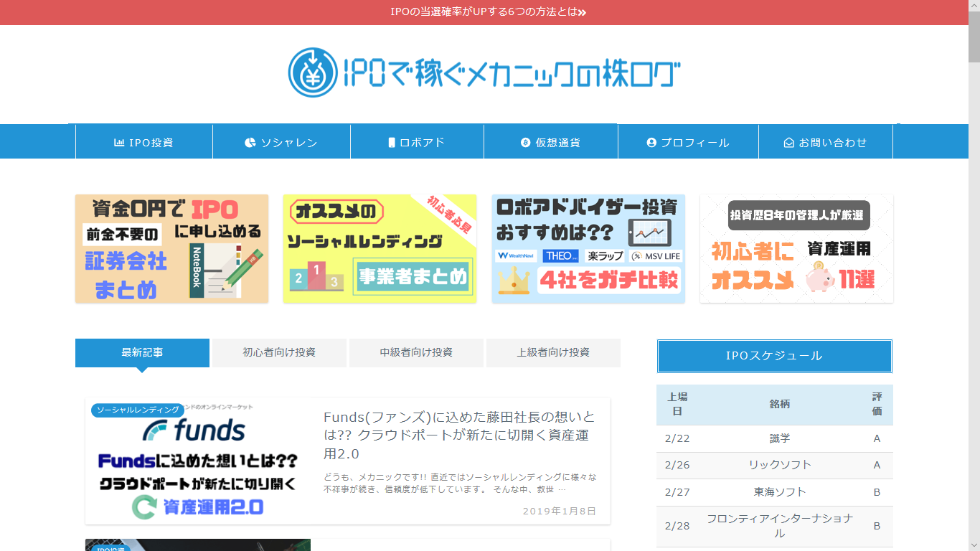This screenshot has width=980, height=551.
Task: Click the 2/27 listing date cell
Action: tap(677, 492)
